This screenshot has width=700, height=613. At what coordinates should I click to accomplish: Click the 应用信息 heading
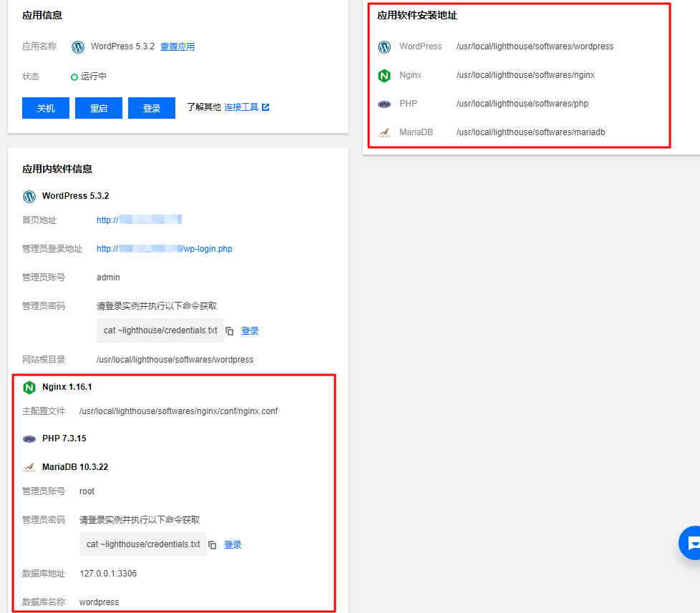pos(42,15)
